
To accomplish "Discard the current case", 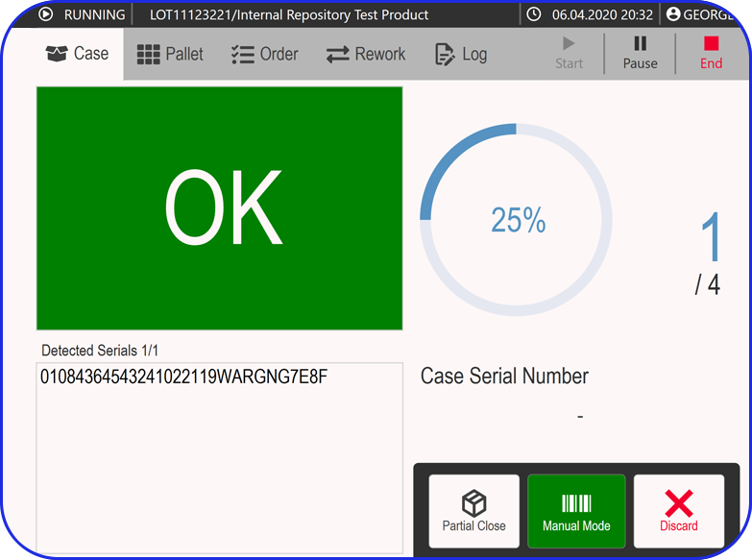I will 678,511.
